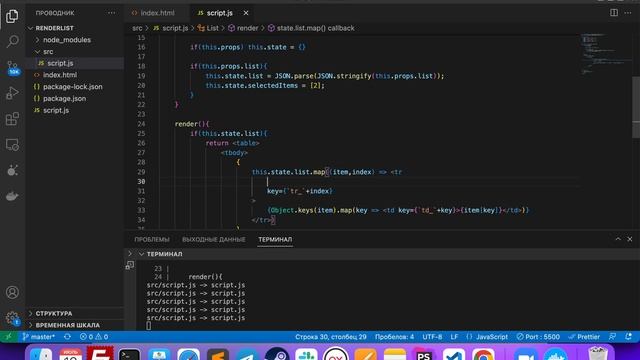Click the master* branch in status bar
Screen dimensions: 640x360
coord(38,337)
